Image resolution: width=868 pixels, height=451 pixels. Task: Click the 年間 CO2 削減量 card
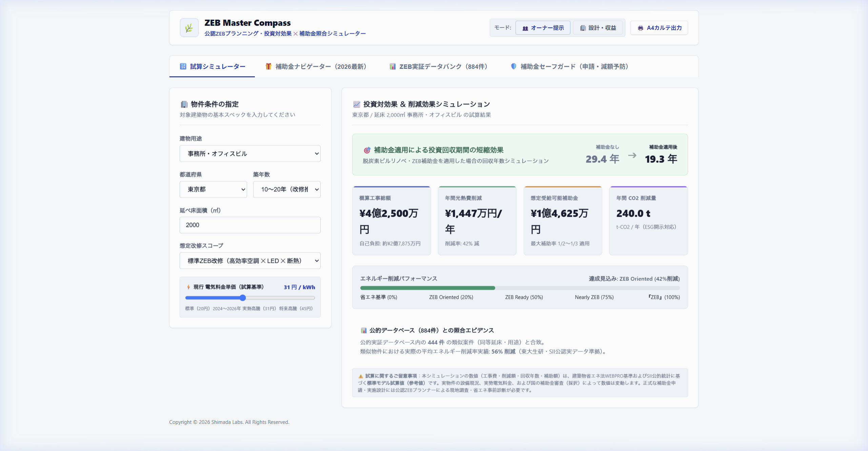pyautogui.click(x=648, y=220)
